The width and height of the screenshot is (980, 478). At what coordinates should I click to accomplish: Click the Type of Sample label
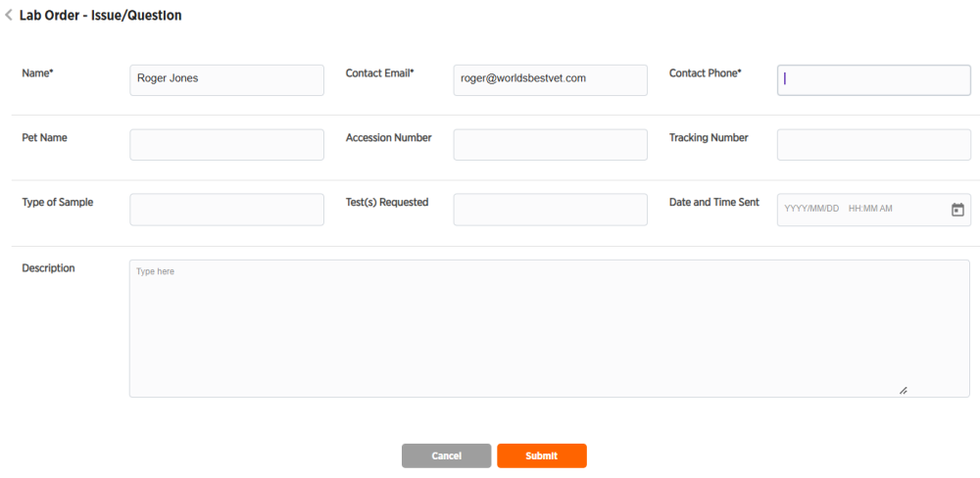pos(58,203)
